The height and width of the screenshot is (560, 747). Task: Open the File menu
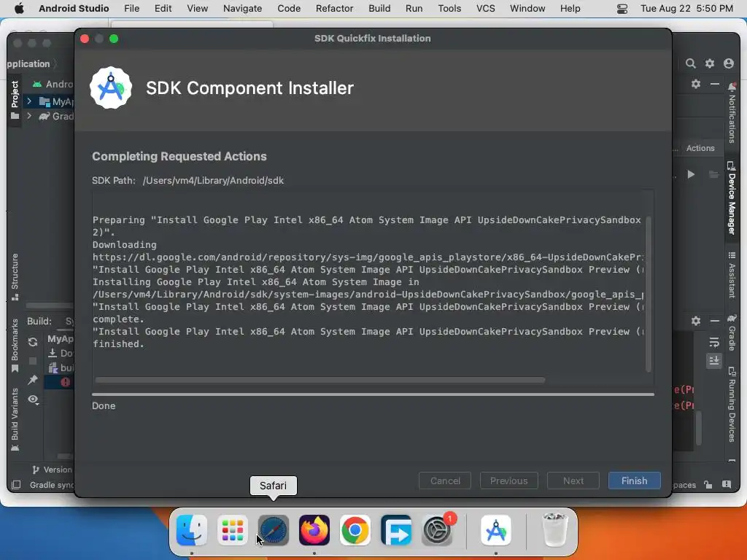[131, 8]
